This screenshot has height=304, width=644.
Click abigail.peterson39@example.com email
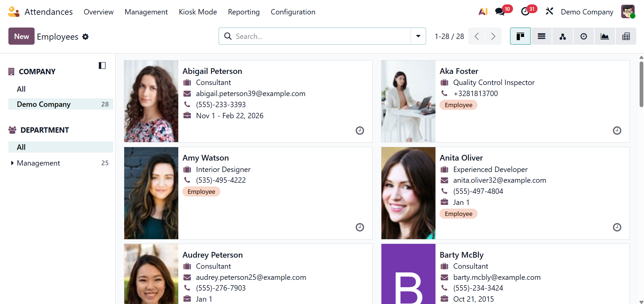click(250, 93)
